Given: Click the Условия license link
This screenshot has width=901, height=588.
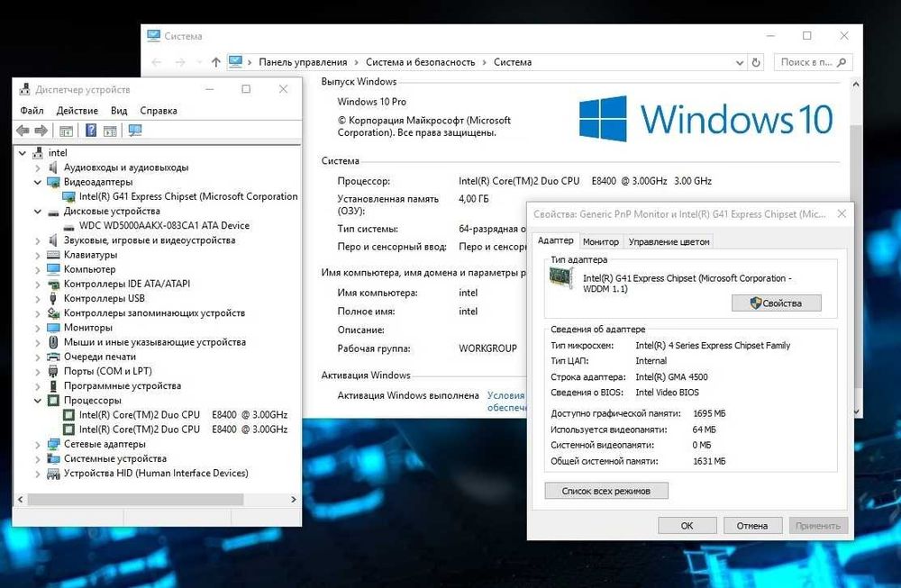Looking at the screenshot, I should (505, 395).
